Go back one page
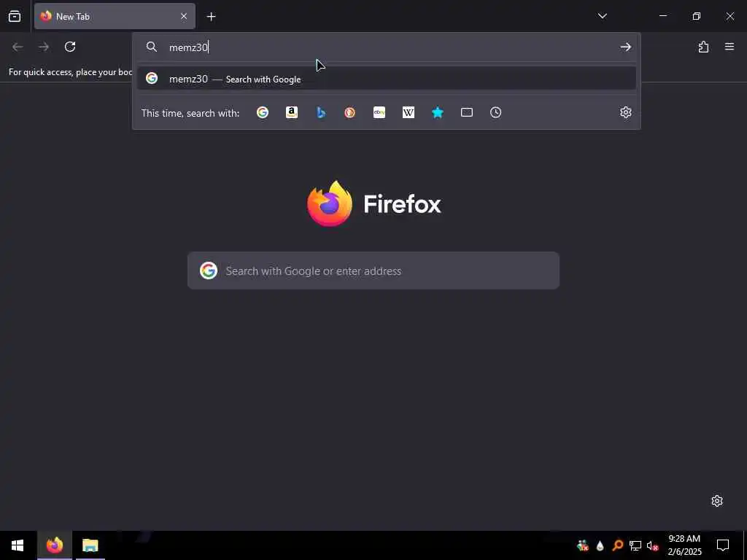Screen dimensions: 747x560 click(18, 47)
